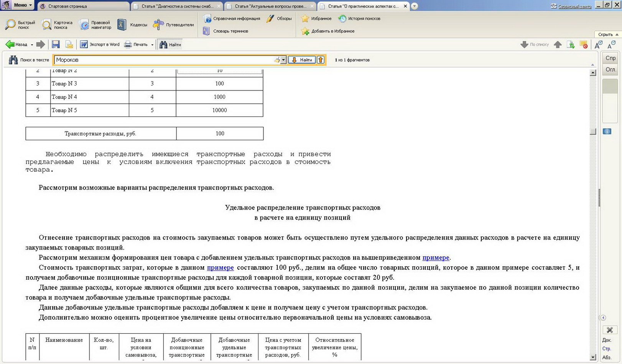Increase font size with the A+ icon
622x364 pixels.
pyautogui.click(x=598, y=45)
